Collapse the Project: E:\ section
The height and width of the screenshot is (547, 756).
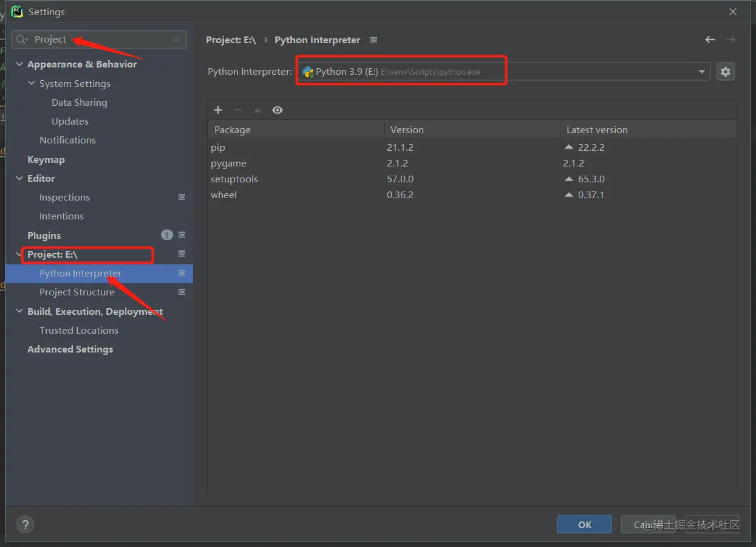(x=19, y=255)
